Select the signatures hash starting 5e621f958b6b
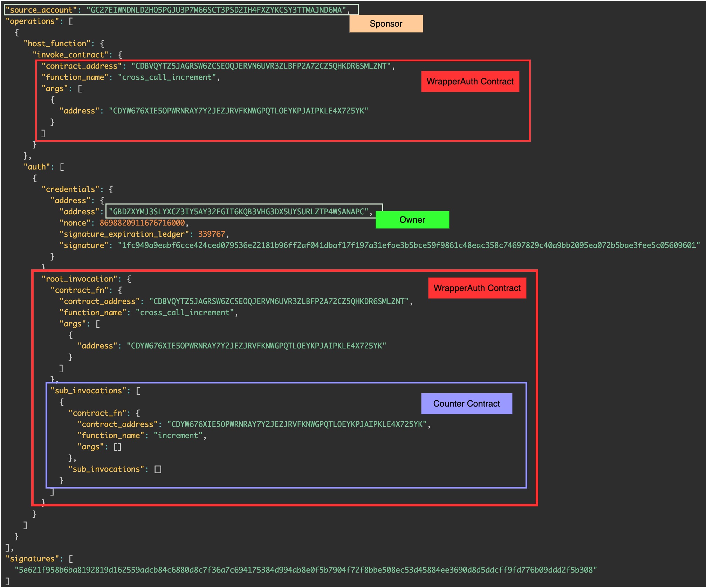Viewport: 707px width, 588px height. 306,570
